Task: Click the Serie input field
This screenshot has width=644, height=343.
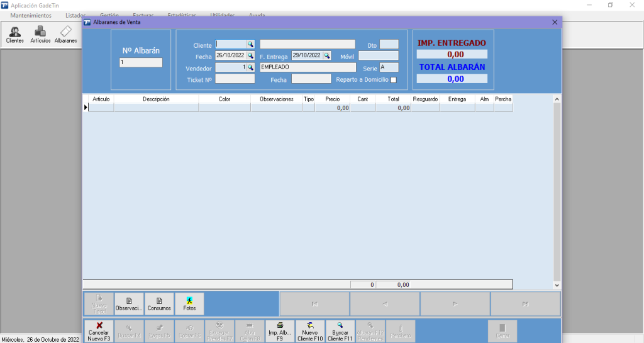Action: coord(389,67)
